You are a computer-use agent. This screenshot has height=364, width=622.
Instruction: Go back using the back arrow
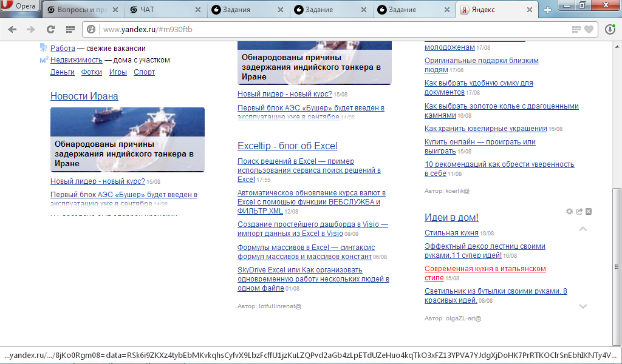12,29
